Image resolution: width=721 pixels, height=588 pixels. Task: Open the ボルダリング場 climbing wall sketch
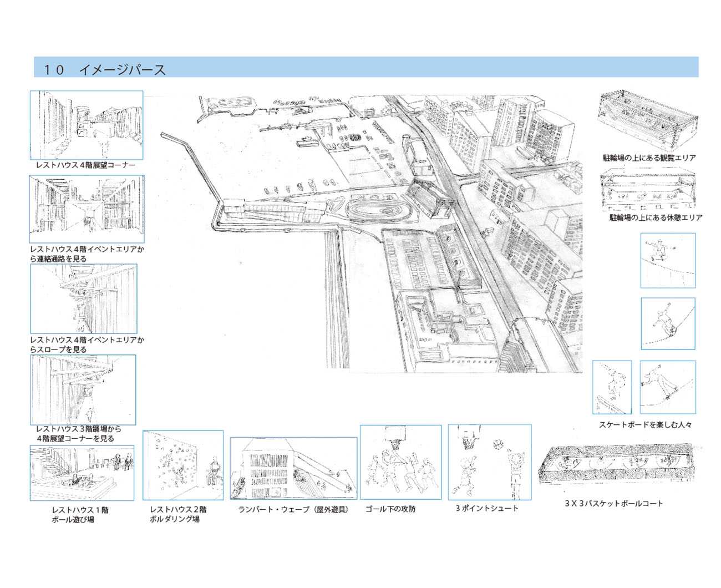pyautogui.click(x=183, y=465)
